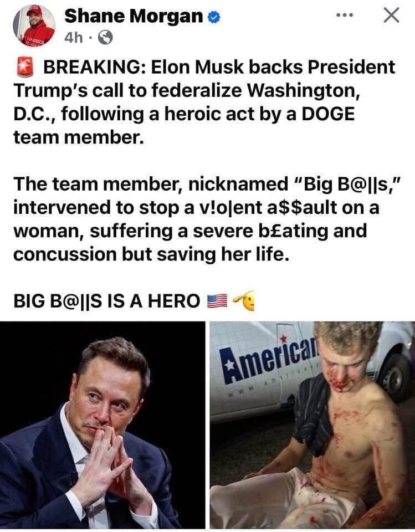Viewport: 415px width, 532px height.
Task: Click the pointing face emoji
Action: click(x=244, y=300)
